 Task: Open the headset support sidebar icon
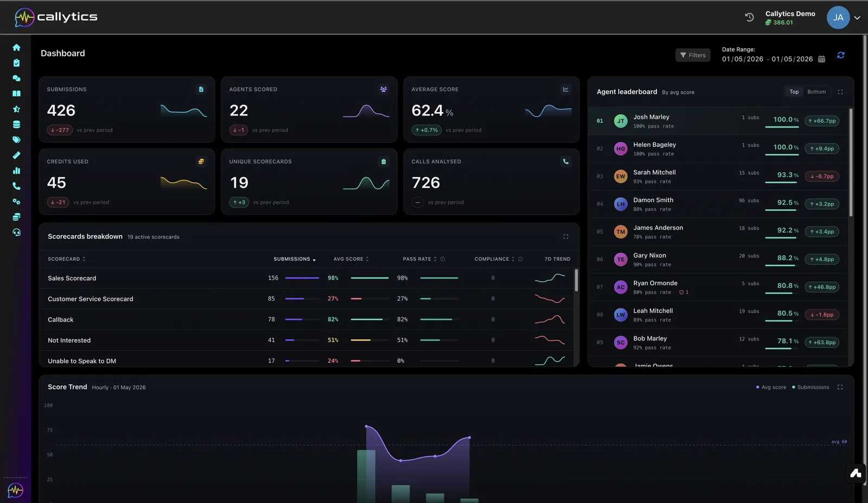pos(16,233)
